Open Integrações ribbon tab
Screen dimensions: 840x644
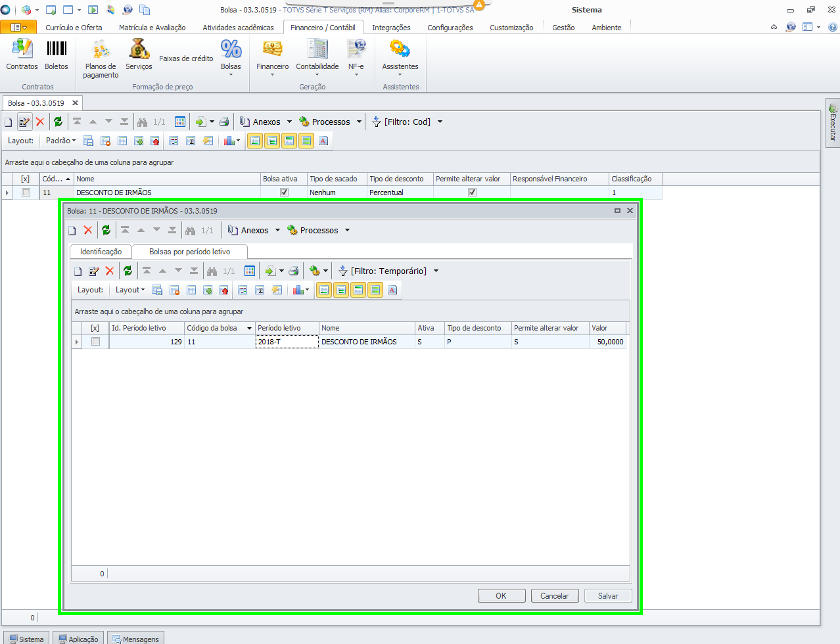click(x=391, y=28)
